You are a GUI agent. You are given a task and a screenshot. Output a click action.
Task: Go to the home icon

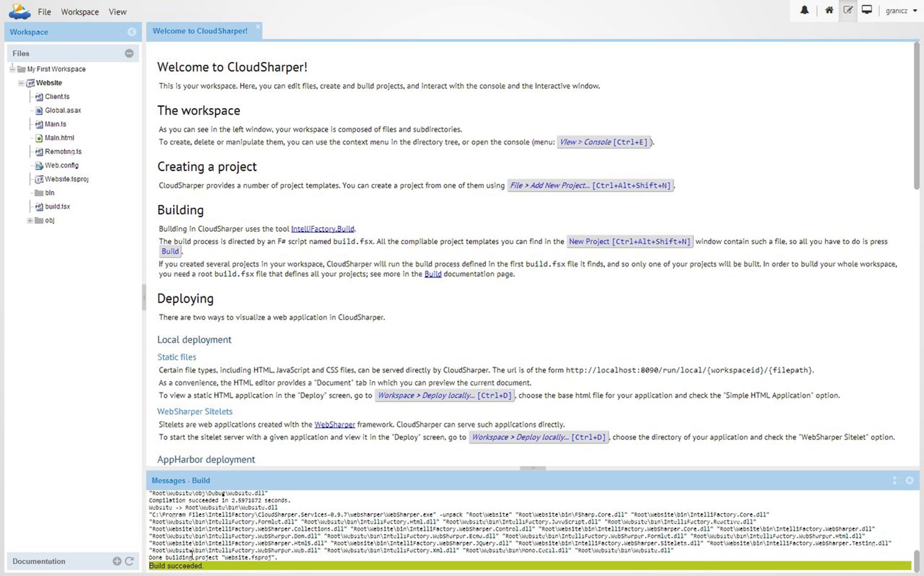[829, 10]
